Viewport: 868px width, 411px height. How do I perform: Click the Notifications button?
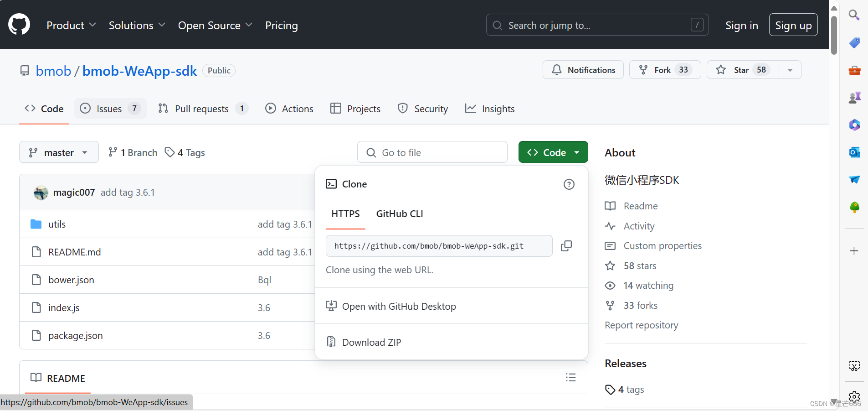[x=583, y=70]
